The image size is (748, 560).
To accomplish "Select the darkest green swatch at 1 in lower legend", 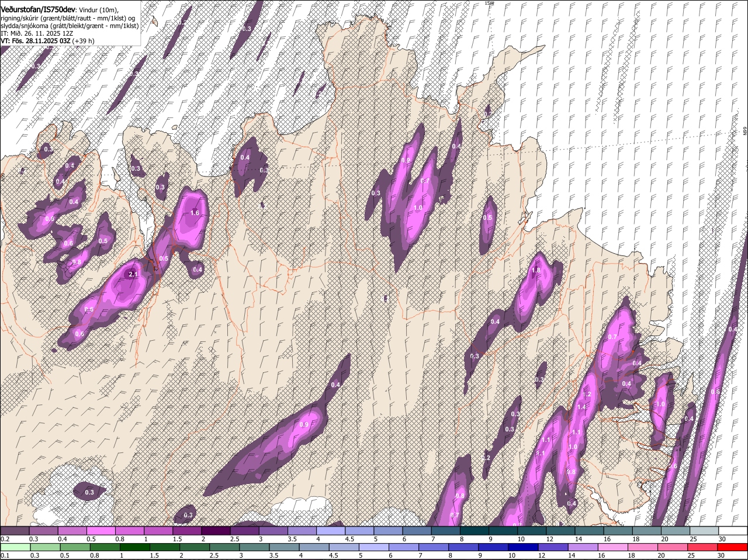I will [x=135, y=547].
